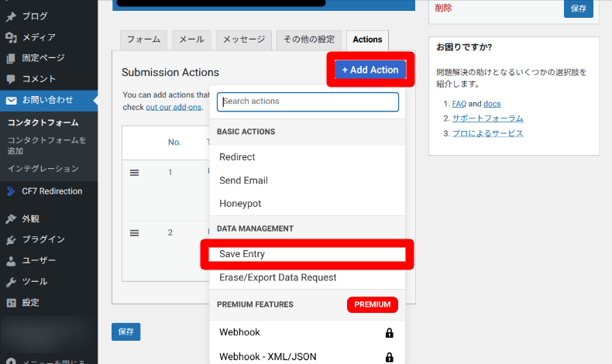Screen dimensions: 612x364
Task: Open the メディア media library icon
Action: pos(11,37)
